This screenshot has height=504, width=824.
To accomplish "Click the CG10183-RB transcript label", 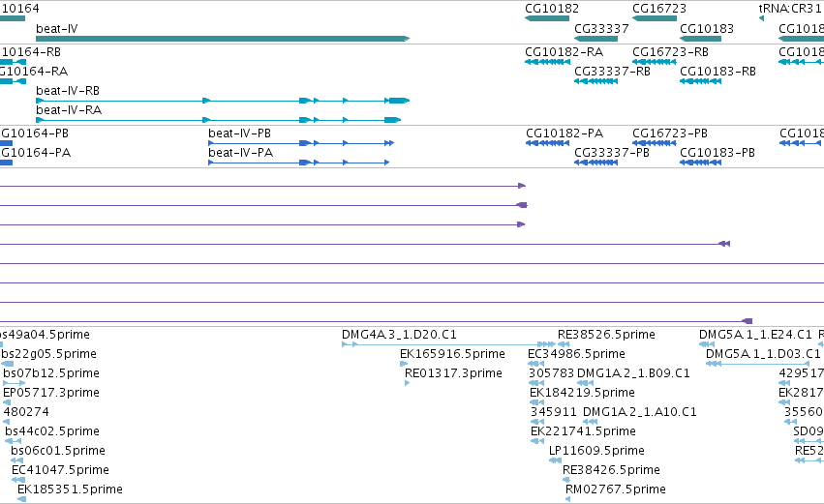I will [x=717, y=72].
